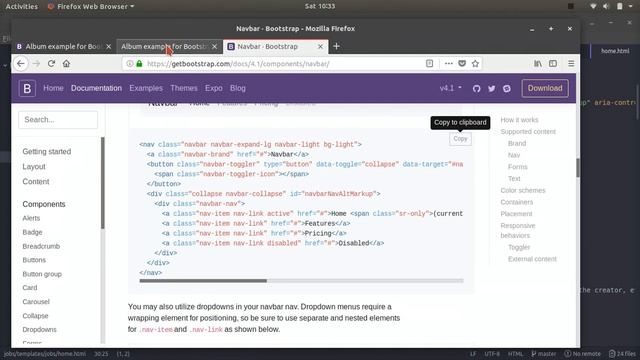Jump to Color schemes in page contents
The width and height of the screenshot is (640, 360).
pos(522,190)
